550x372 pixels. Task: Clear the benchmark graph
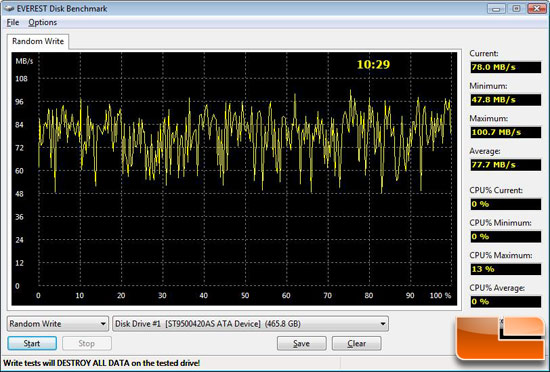[357, 344]
